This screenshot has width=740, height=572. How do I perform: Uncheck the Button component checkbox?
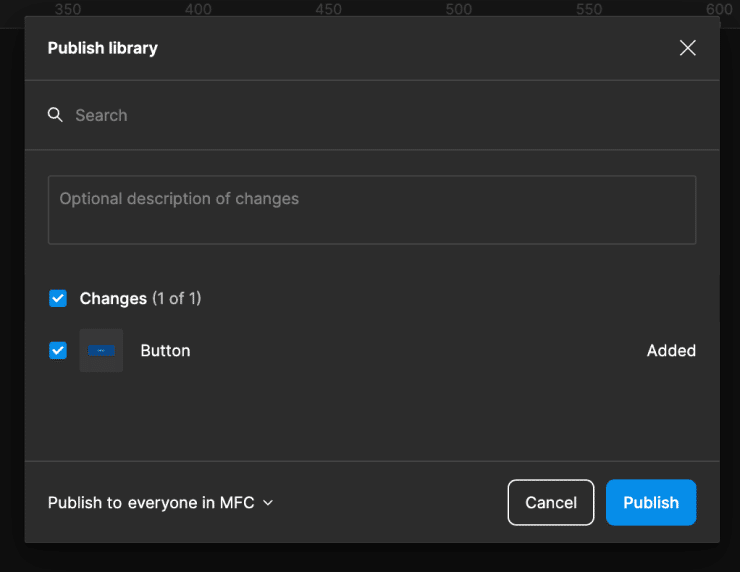coord(58,351)
